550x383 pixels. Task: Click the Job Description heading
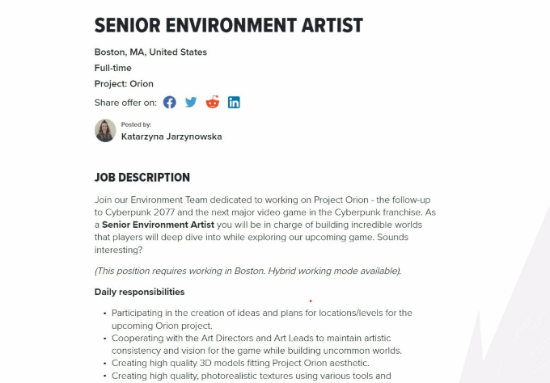(x=142, y=177)
